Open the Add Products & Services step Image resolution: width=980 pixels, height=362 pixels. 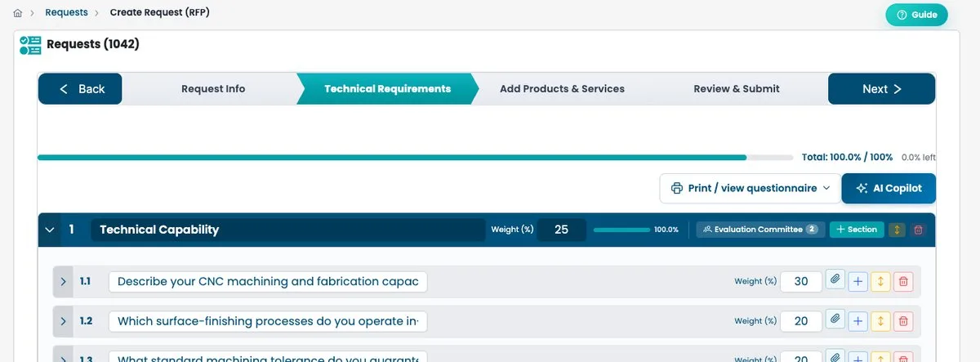click(562, 89)
